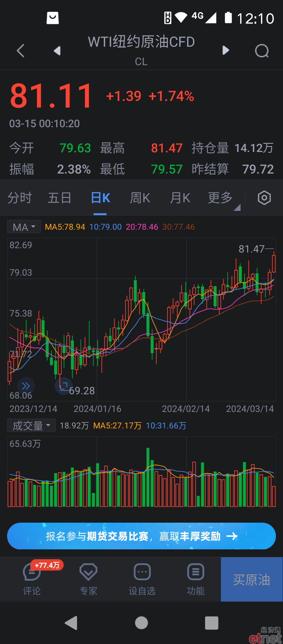Screen dimensions: 283x644
Task: Tap the +77.4万 comments badge
Action: click(x=47, y=565)
